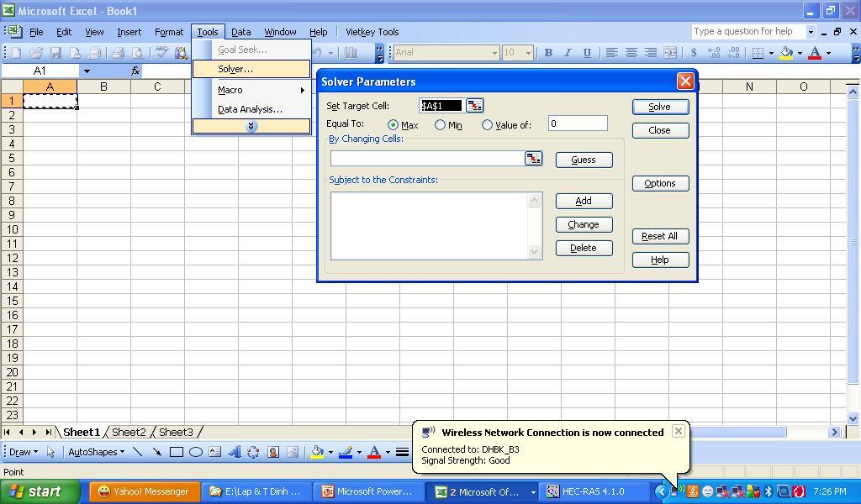
Task: Open the Draw dropdown menu
Action: coord(24,452)
